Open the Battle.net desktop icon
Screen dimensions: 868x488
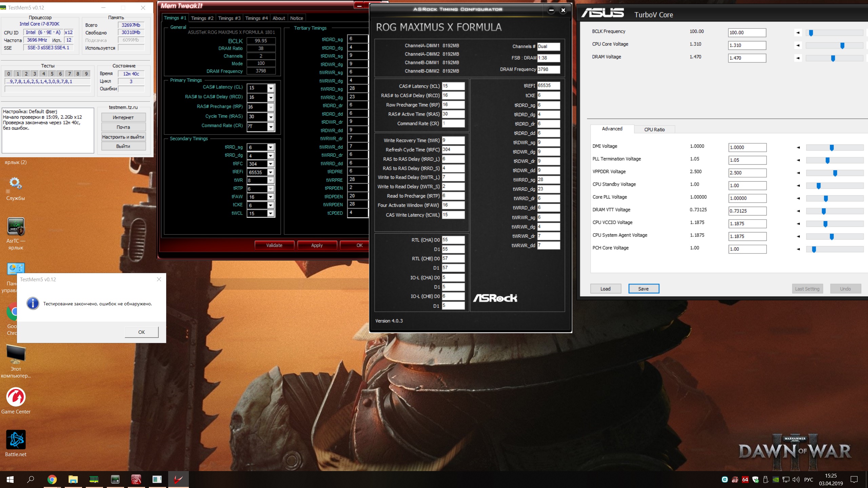tap(16, 440)
